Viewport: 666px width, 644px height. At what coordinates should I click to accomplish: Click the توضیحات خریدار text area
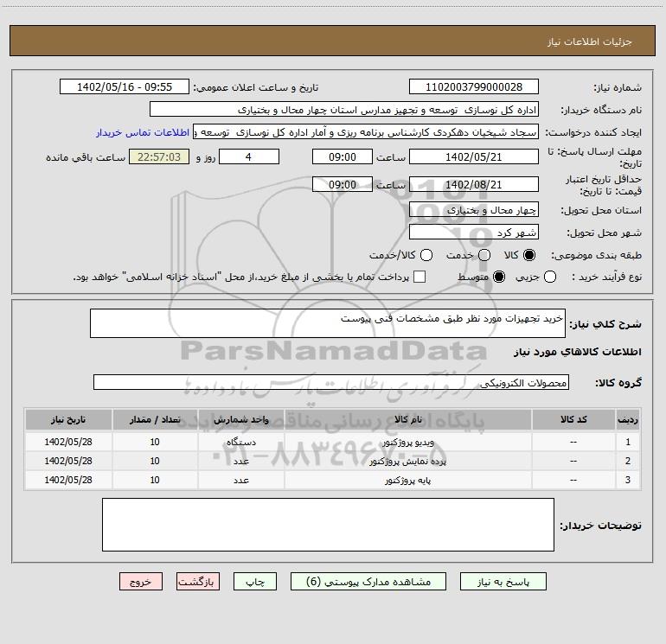[328, 525]
